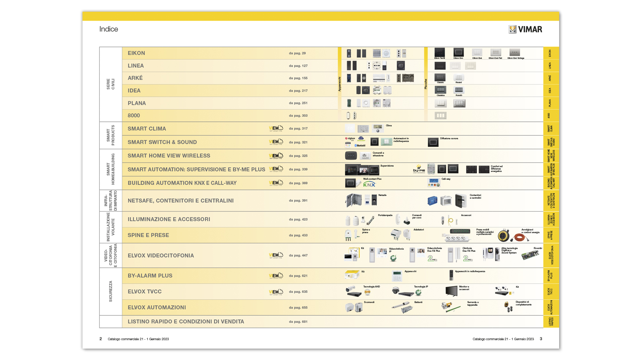The height and width of the screenshot is (362, 644).
Task: Open the LISTINO RAPIDO side tab
Action: pyautogui.click(x=551, y=322)
